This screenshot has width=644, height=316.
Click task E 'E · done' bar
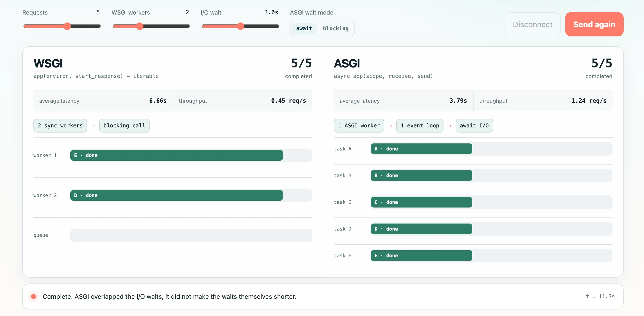[x=421, y=256]
